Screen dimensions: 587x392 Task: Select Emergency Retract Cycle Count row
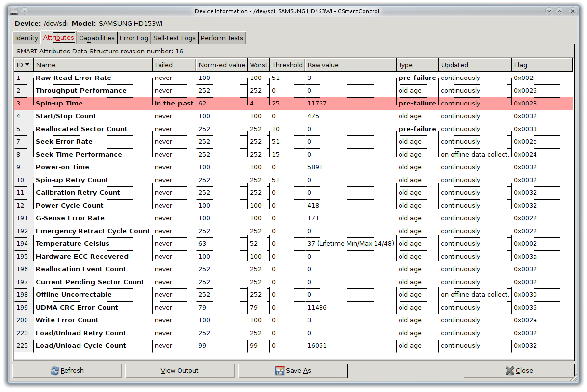pos(293,231)
